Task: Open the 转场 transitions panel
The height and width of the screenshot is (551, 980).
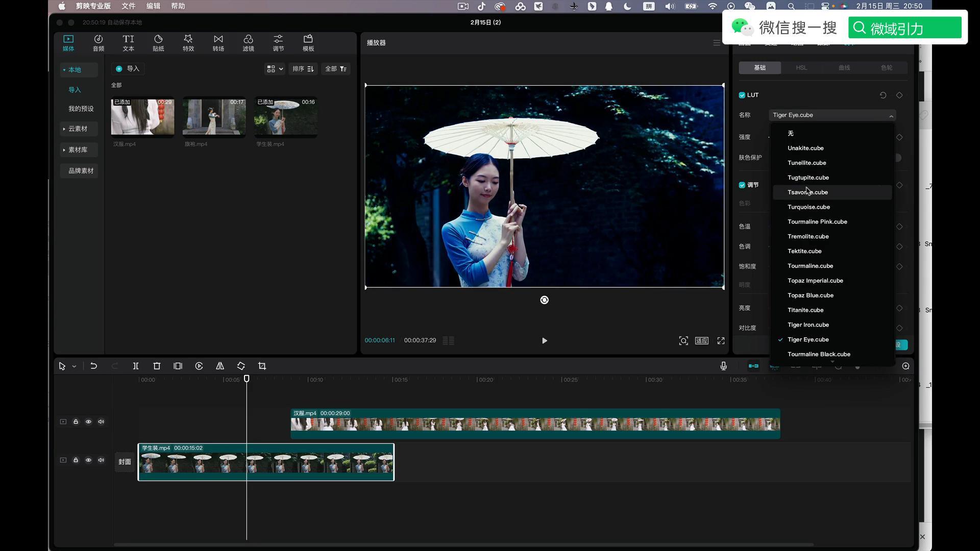Action: click(218, 43)
